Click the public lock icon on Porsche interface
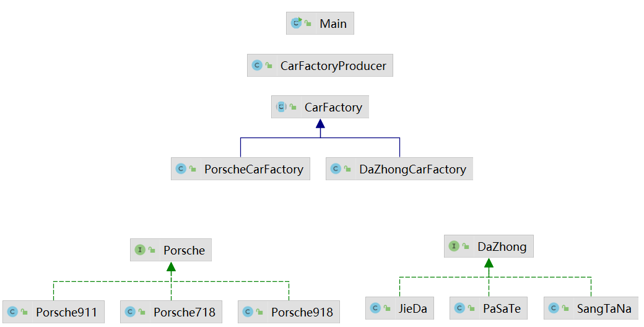This screenshot has height=327, width=644. pyautogui.click(x=152, y=250)
